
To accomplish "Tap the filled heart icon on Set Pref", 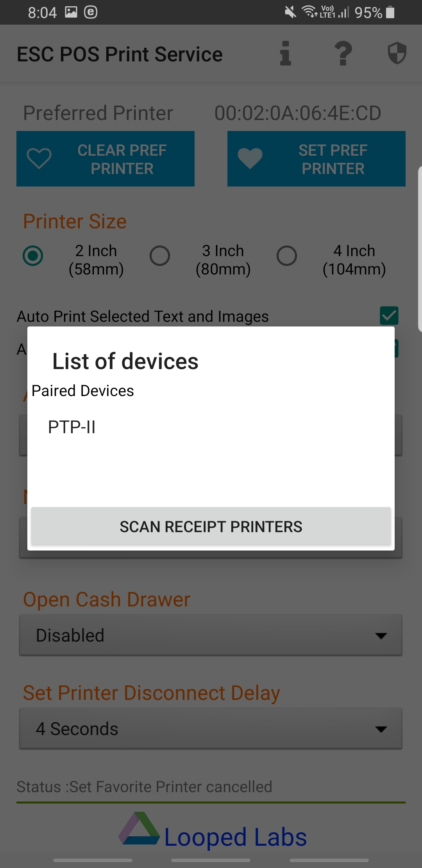I will 250,158.
